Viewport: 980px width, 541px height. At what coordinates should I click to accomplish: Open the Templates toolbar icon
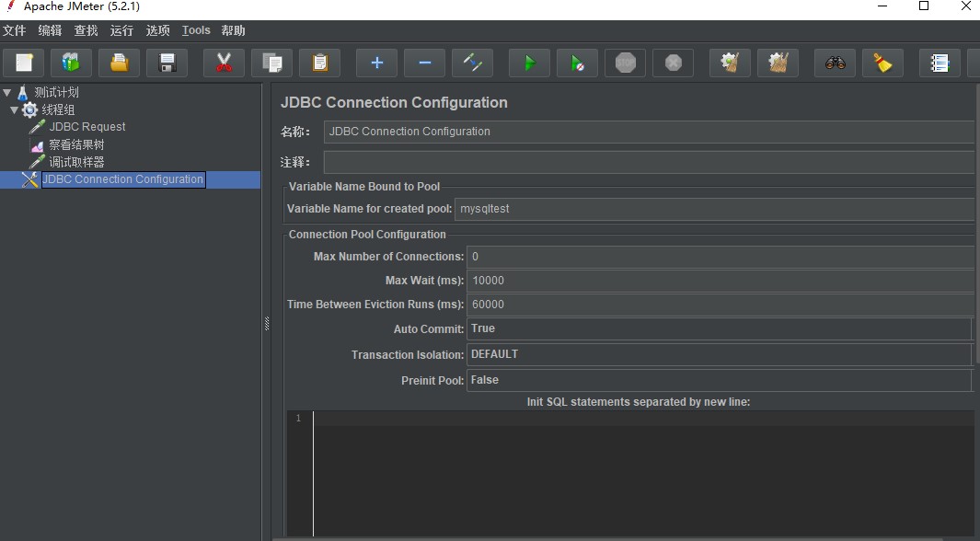71,63
